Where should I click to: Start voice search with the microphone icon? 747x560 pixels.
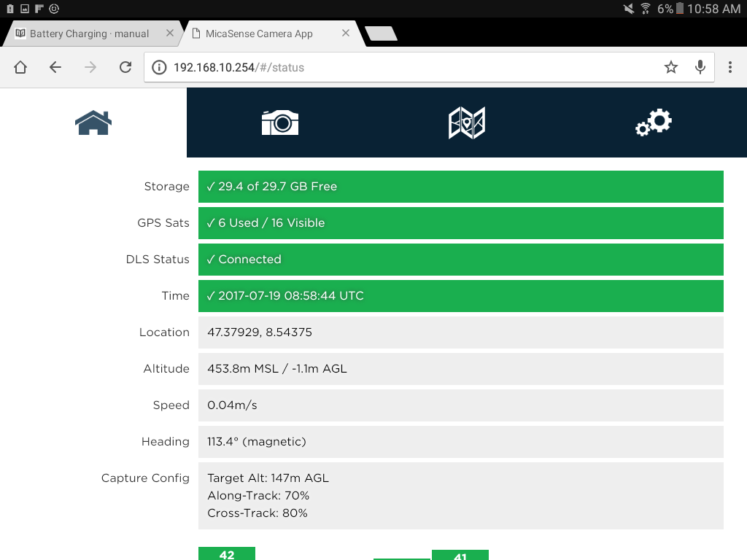pyautogui.click(x=700, y=66)
